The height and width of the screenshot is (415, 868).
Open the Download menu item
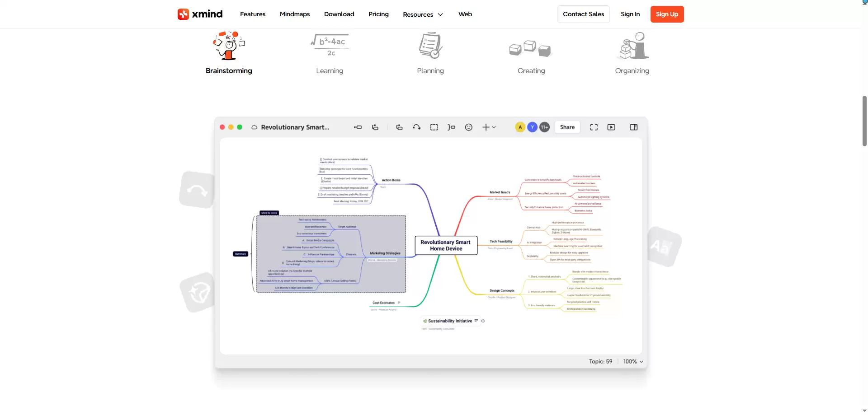339,14
